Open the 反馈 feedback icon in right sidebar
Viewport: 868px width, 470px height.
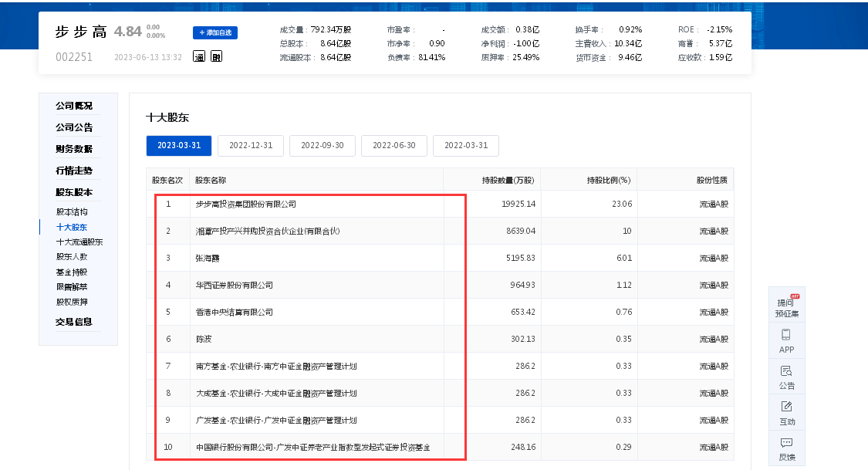787,449
